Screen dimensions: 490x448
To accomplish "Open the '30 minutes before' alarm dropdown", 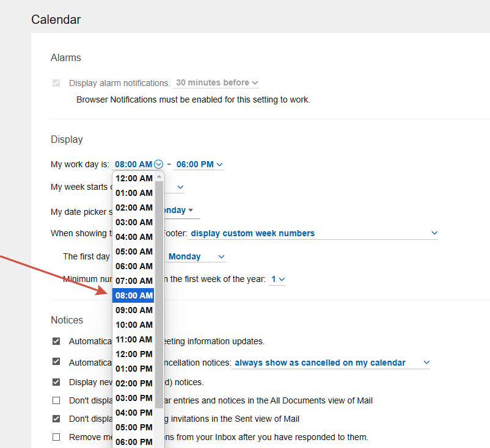I will (x=217, y=83).
